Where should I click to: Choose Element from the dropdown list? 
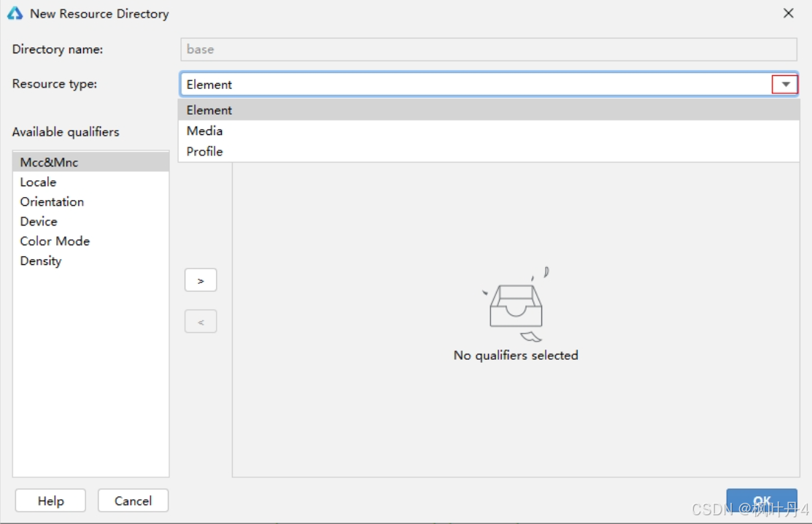(x=489, y=109)
